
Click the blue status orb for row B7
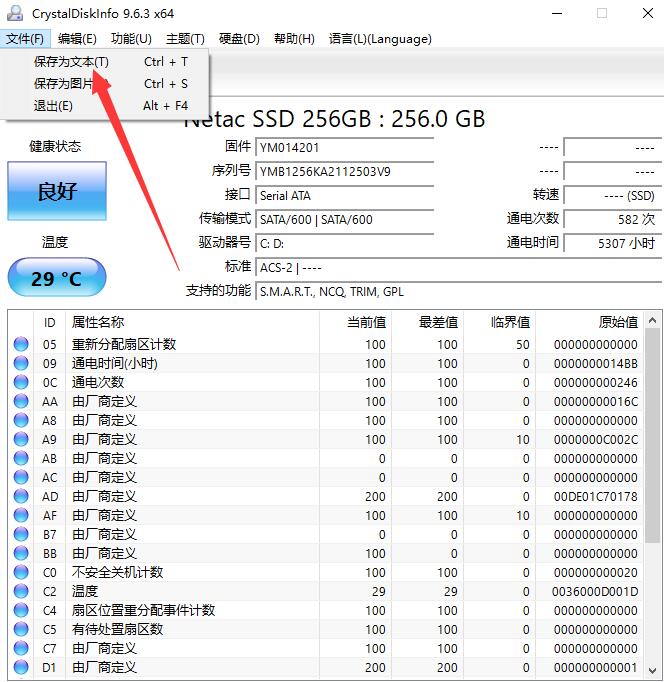pos(21,534)
